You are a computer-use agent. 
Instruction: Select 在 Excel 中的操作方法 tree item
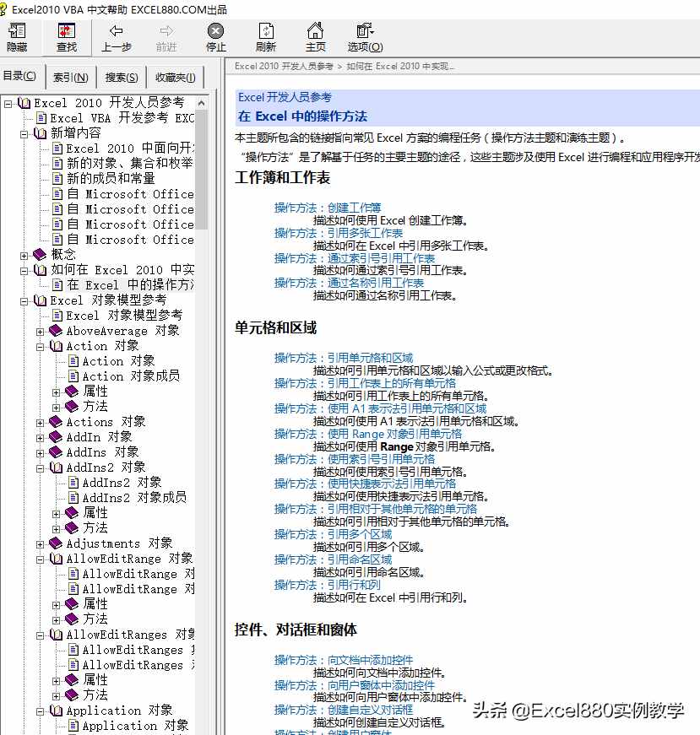pos(130,285)
